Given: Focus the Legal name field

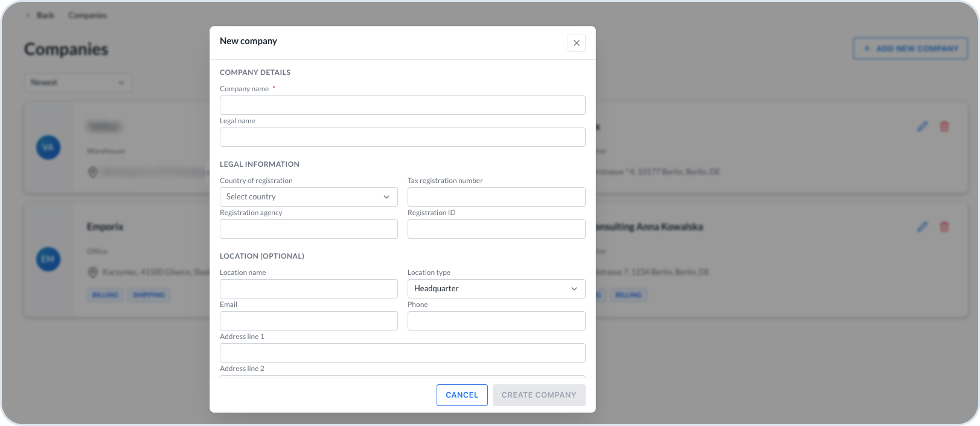Looking at the screenshot, I should click(x=403, y=137).
